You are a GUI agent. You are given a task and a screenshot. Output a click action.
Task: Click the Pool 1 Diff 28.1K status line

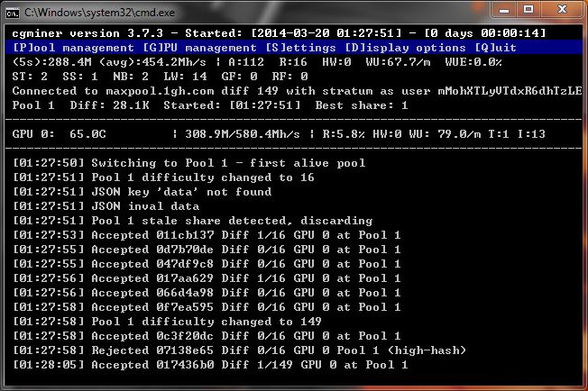pos(210,105)
